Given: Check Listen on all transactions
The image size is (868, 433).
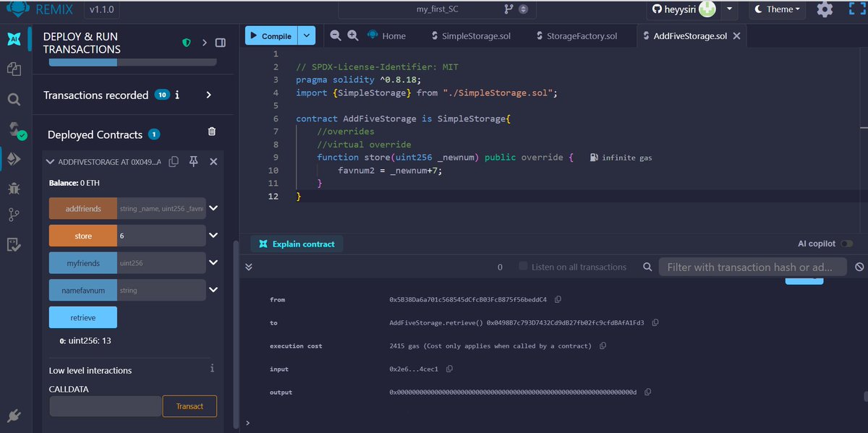Looking at the screenshot, I should (x=523, y=267).
